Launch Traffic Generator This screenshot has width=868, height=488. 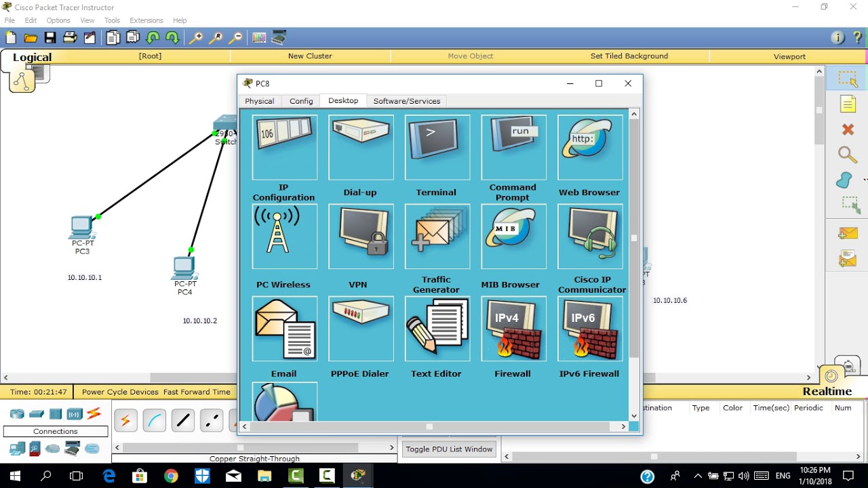[x=437, y=237]
